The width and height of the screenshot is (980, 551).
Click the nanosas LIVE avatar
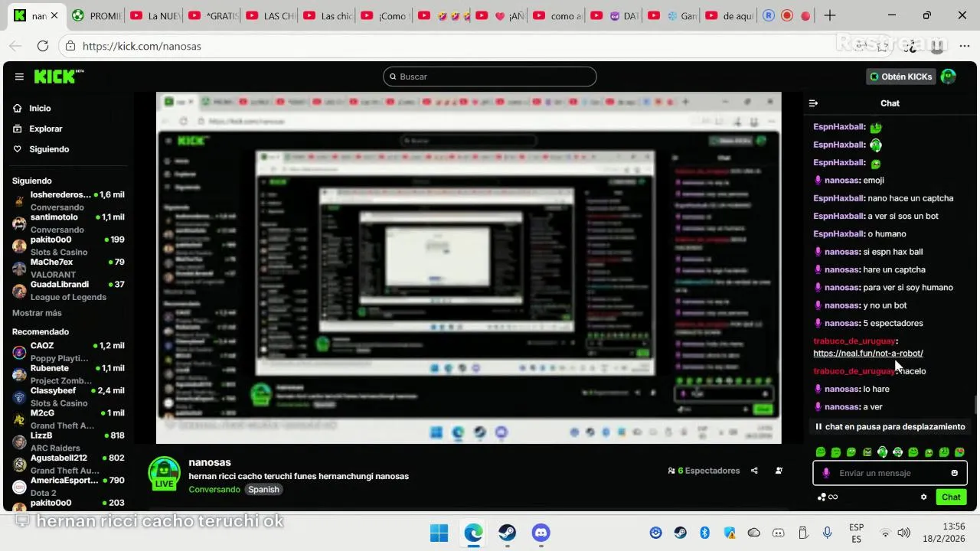click(164, 474)
